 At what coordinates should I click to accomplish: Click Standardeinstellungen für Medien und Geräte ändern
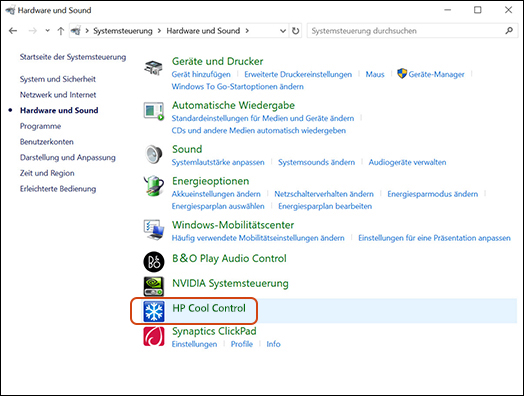[x=263, y=118]
